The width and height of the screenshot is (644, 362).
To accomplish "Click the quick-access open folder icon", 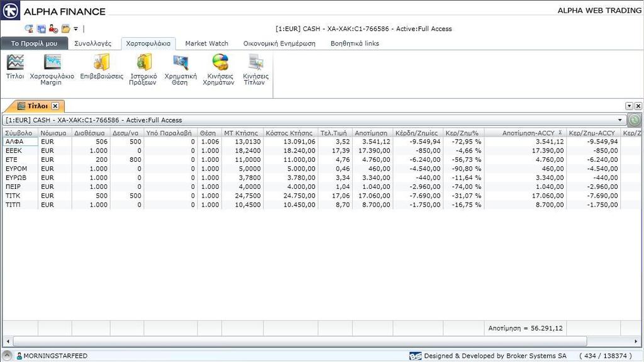I will coord(65,29).
